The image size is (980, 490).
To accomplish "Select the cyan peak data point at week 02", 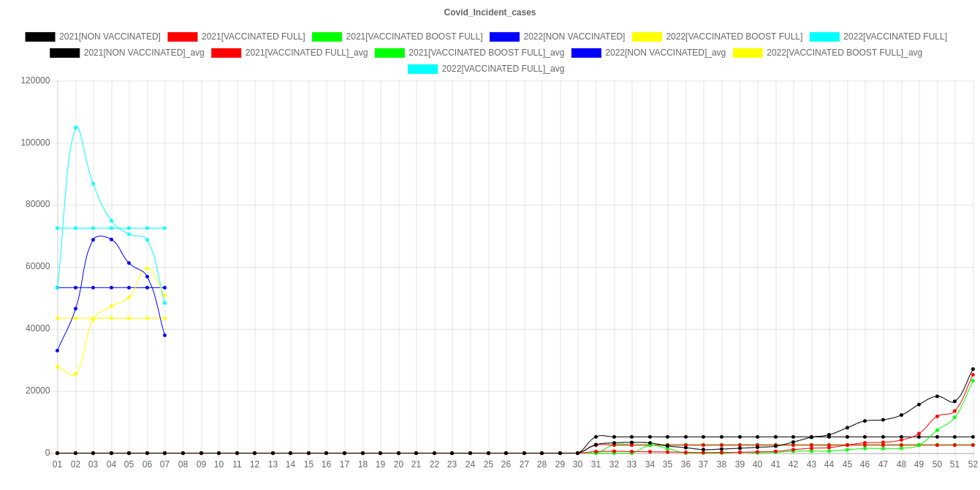I will click(x=75, y=127).
